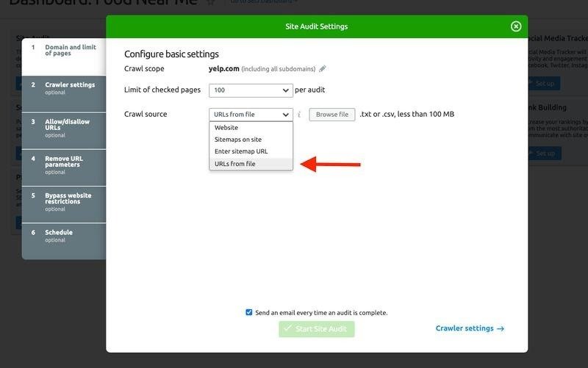Click yelp.com crawl scope text

[224, 68]
